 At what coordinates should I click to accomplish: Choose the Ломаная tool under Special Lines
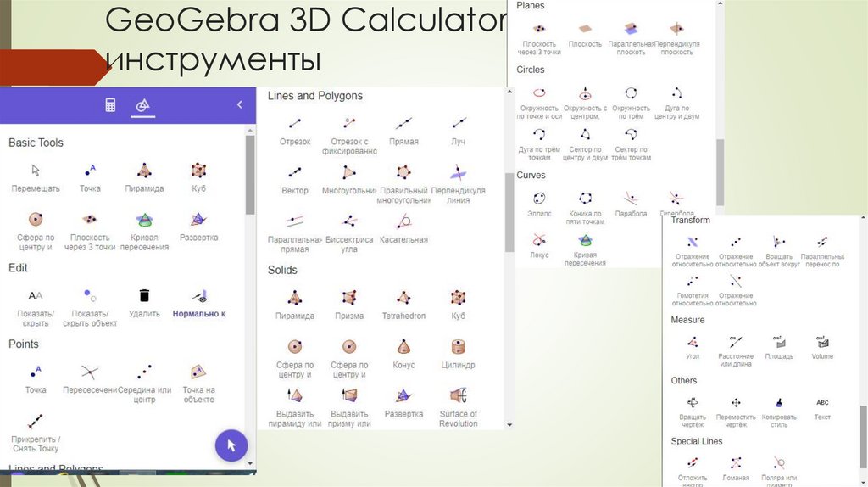point(736,468)
